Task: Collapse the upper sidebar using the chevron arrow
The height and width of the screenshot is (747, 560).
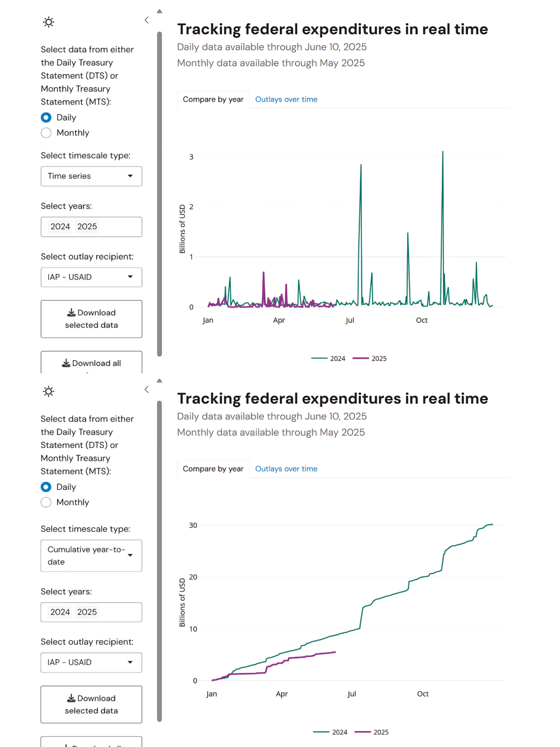Action: (146, 20)
